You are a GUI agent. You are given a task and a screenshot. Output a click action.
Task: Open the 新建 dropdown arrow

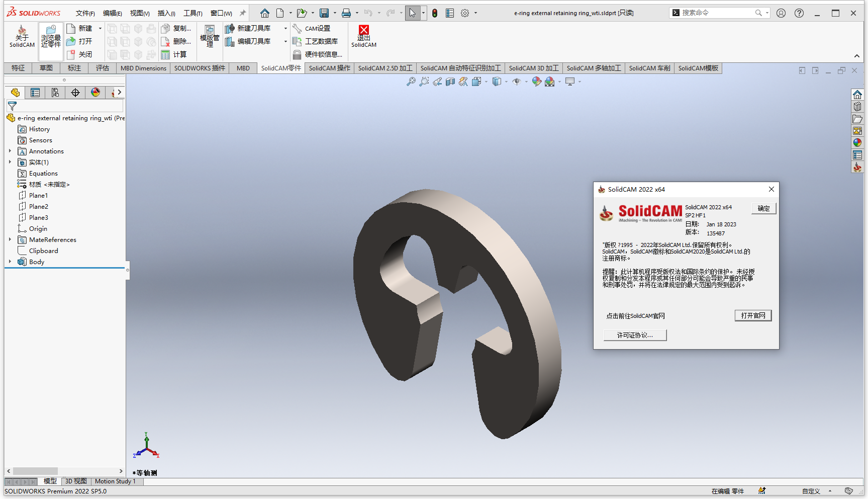[100, 28]
